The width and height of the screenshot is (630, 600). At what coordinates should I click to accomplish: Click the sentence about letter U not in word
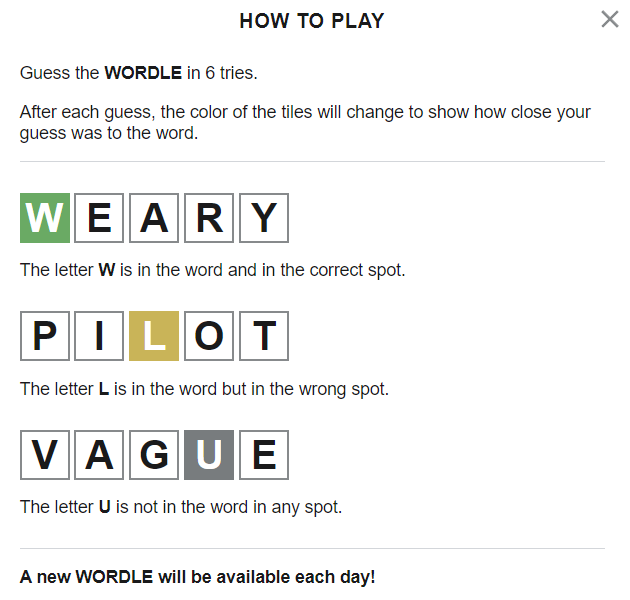point(181,507)
